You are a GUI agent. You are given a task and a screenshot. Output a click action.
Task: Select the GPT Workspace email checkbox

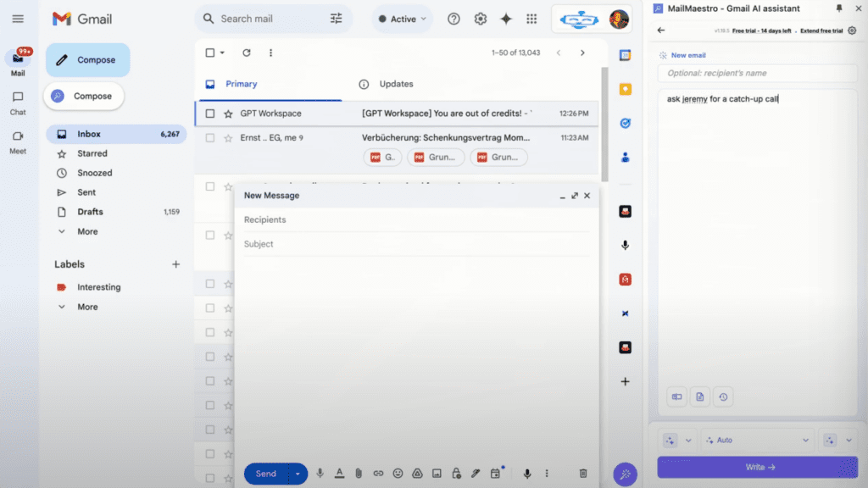pyautogui.click(x=210, y=114)
